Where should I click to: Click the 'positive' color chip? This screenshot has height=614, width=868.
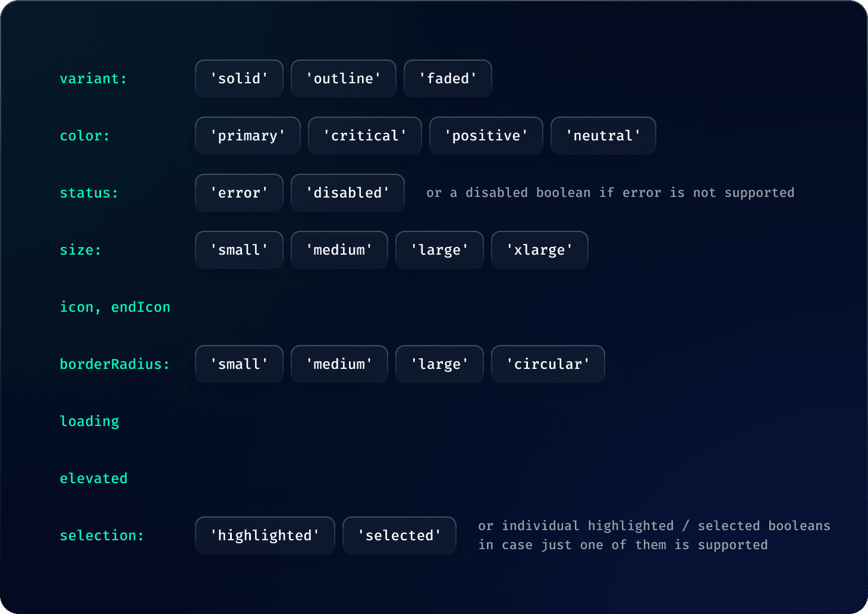tap(486, 136)
